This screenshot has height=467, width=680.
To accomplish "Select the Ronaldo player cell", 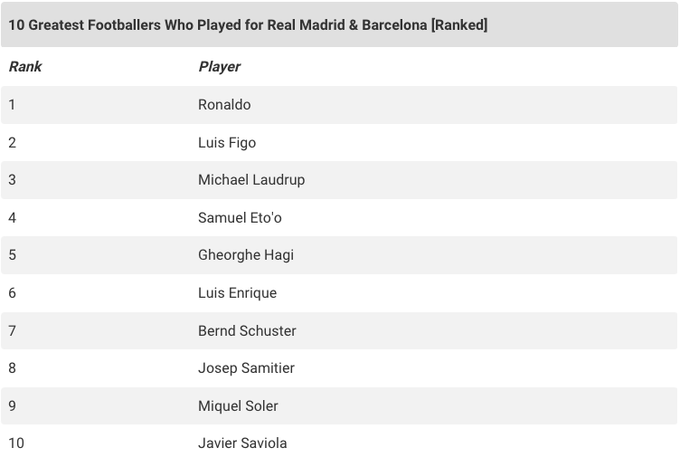I will click(224, 105).
